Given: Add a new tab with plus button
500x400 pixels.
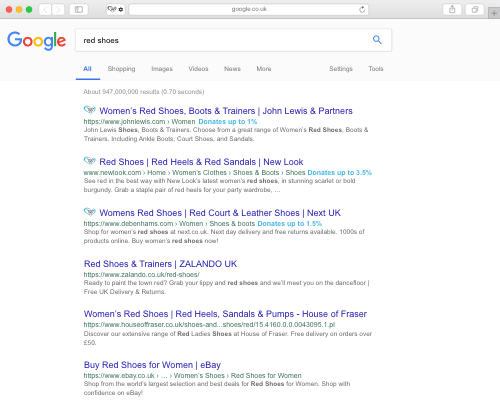Looking at the screenshot, I should click(494, 13).
